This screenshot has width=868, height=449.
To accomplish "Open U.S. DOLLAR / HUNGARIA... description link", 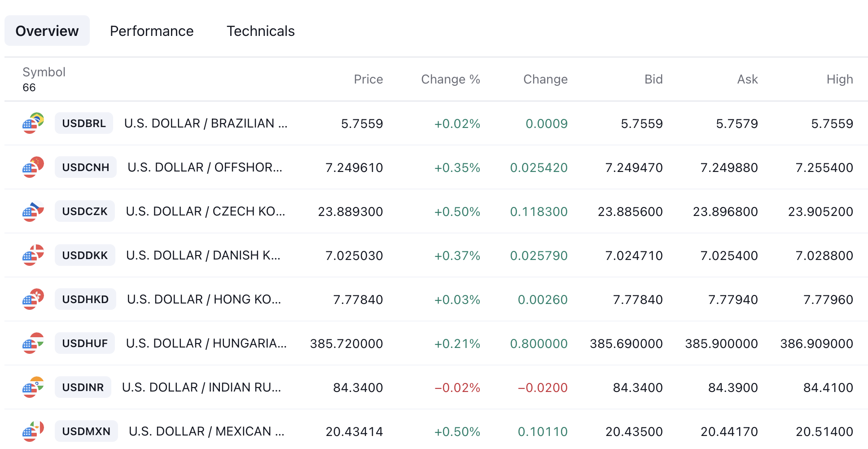I will 206,343.
